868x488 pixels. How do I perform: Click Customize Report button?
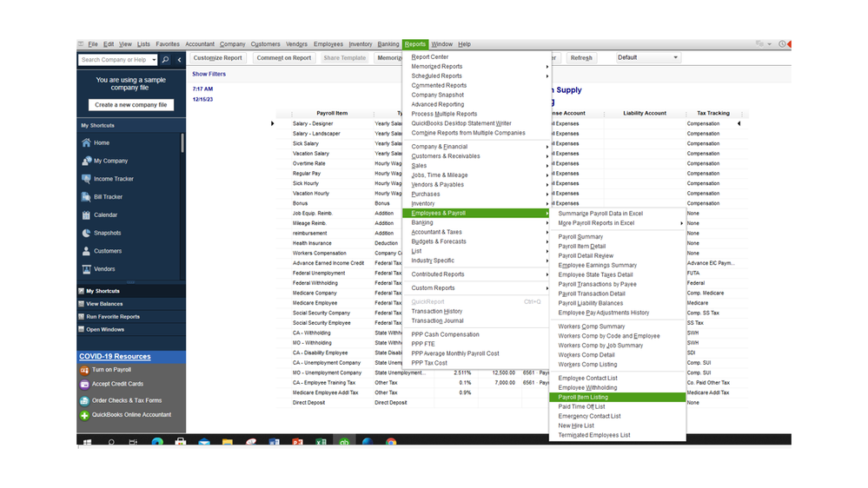point(217,58)
